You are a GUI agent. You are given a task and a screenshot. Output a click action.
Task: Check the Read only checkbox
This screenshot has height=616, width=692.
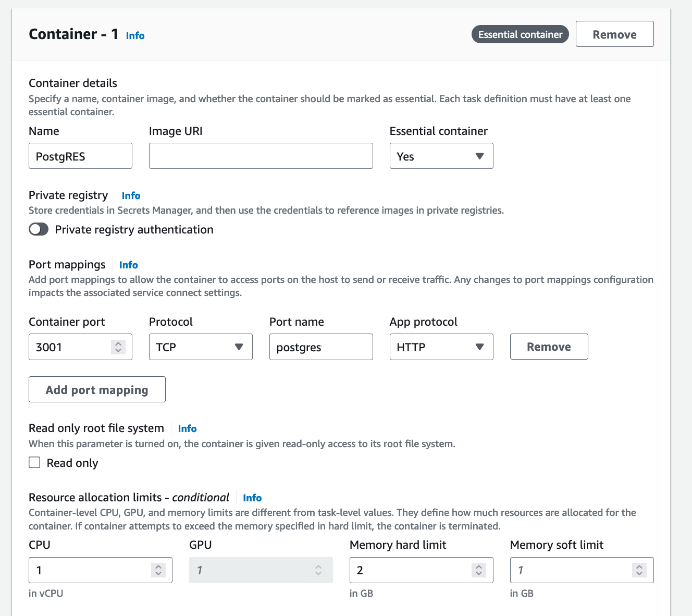point(34,463)
